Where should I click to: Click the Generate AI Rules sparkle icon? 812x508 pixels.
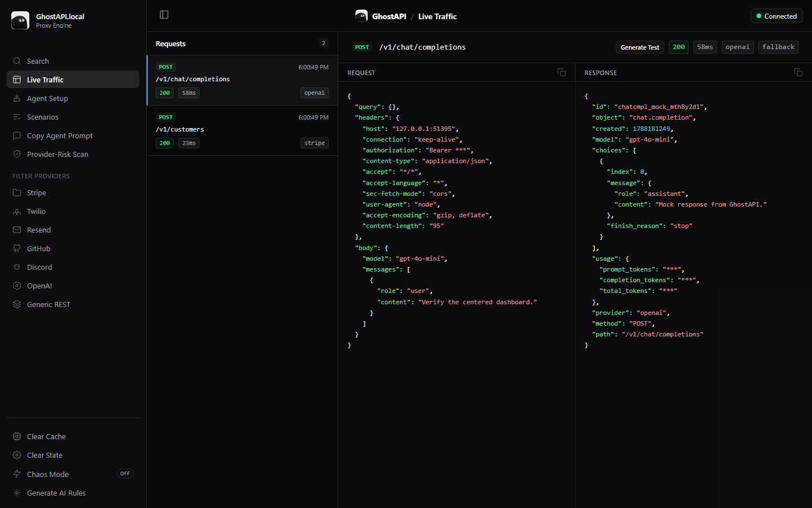tap(17, 493)
